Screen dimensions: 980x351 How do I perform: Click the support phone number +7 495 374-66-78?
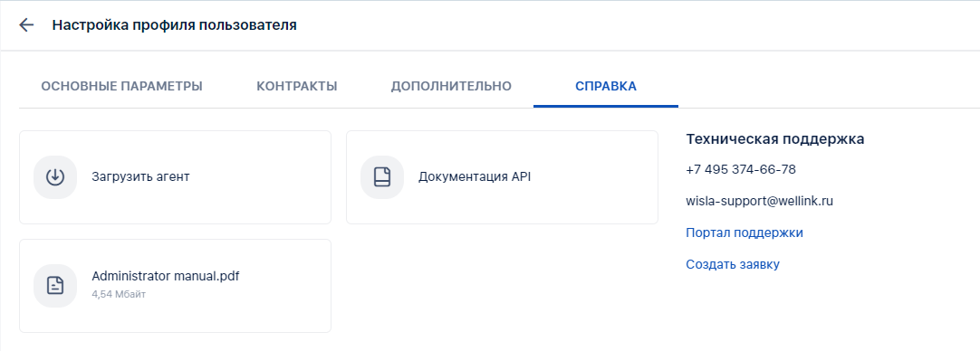click(741, 170)
